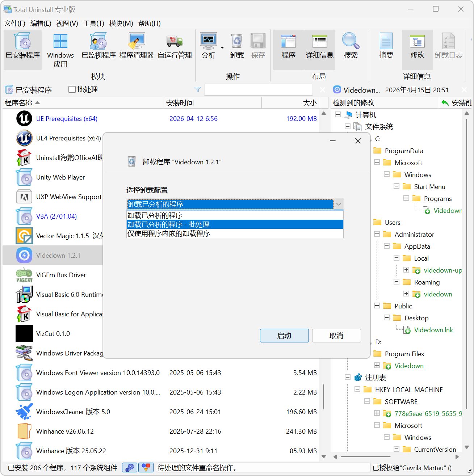Enable the 批处理 checkbox
This screenshot has height=476, width=474.
[x=72, y=89]
